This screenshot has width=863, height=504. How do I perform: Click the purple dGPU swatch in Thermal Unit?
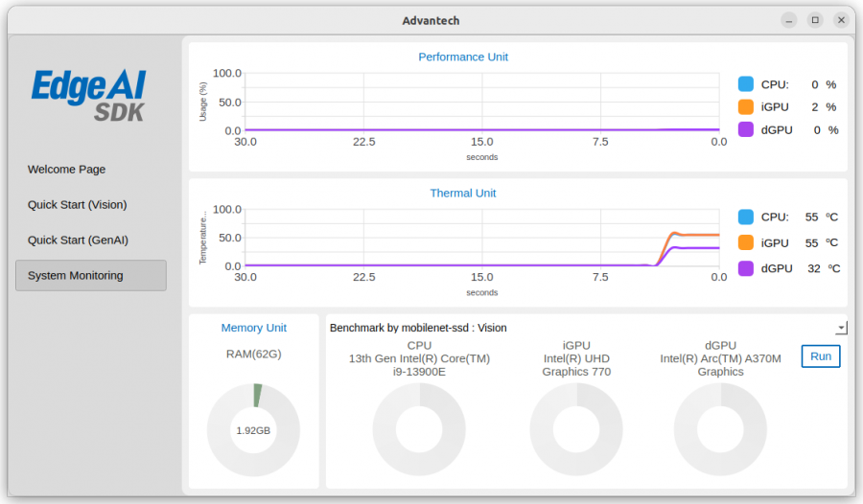(x=746, y=268)
